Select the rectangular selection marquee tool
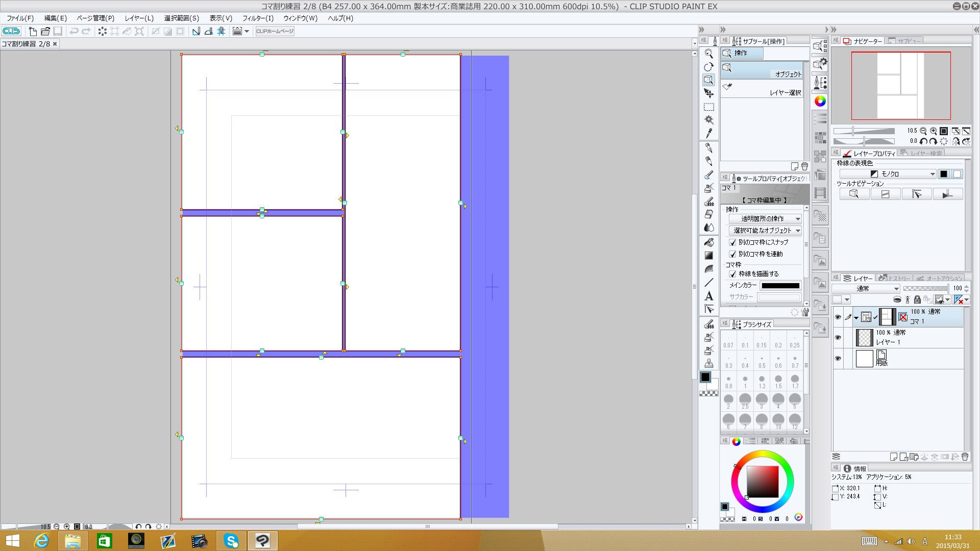Screen dimensions: 980x551 (708, 107)
